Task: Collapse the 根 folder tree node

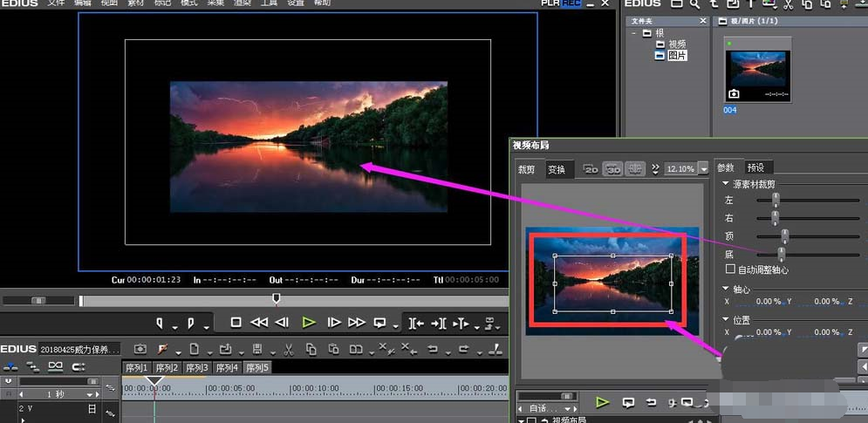Action: point(635,33)
